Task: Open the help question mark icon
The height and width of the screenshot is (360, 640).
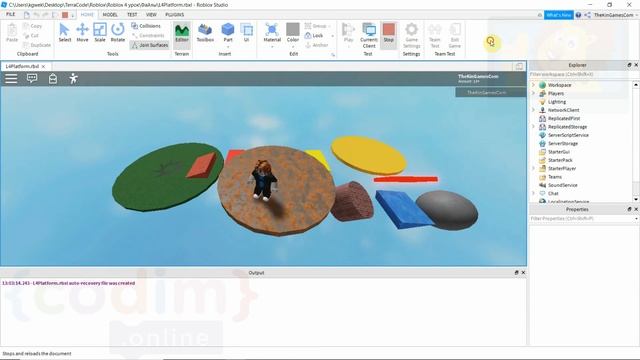Action: click(578, 15)
